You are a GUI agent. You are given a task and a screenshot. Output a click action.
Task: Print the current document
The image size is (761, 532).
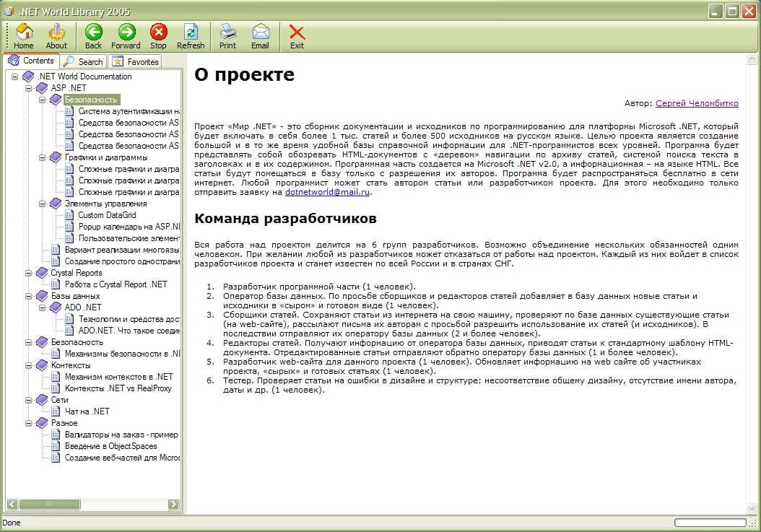227,36
